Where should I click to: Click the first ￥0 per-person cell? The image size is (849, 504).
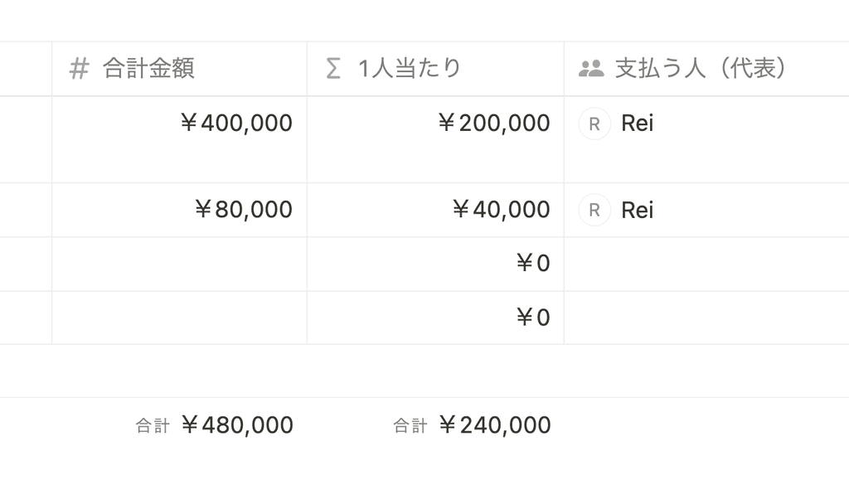click(435, 264)
